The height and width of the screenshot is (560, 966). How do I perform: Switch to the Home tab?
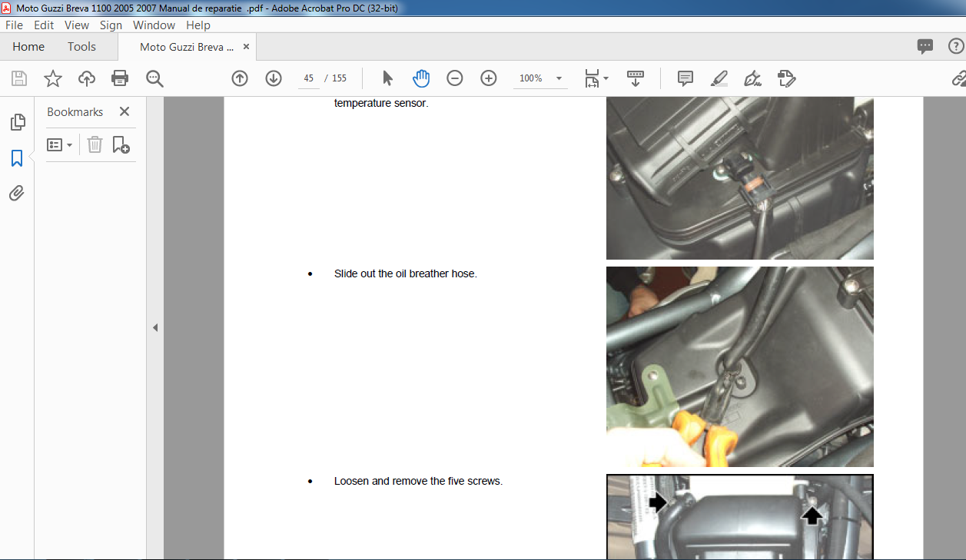[28, 47]
